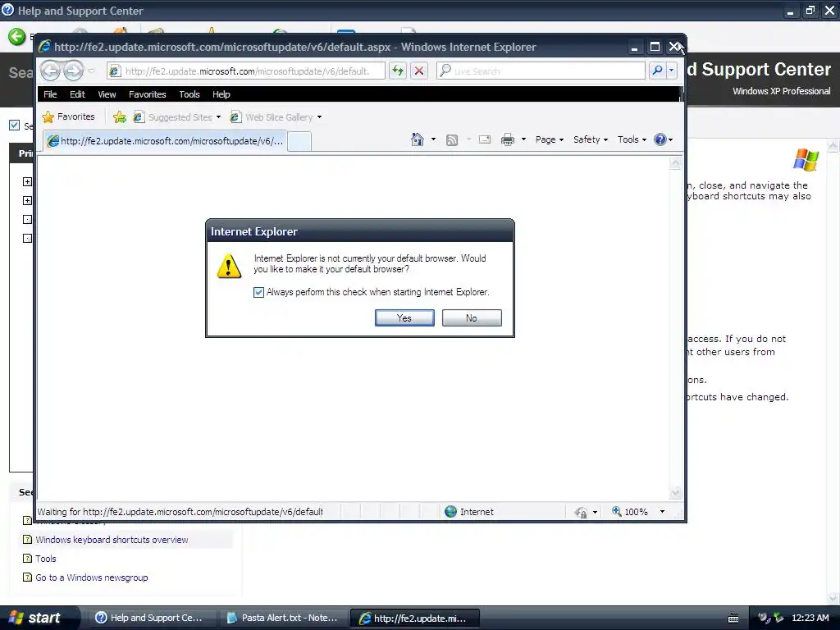
Task: Open the Print dropdown arrow
Action: [x=523, y=139]
